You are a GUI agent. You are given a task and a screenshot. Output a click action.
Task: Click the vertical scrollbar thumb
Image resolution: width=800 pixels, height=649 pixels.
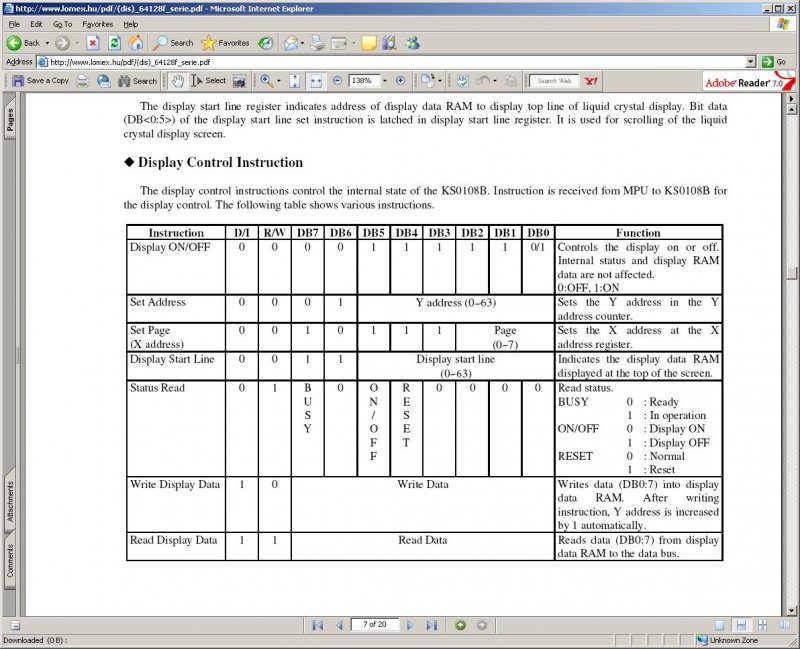pos(791,273)
